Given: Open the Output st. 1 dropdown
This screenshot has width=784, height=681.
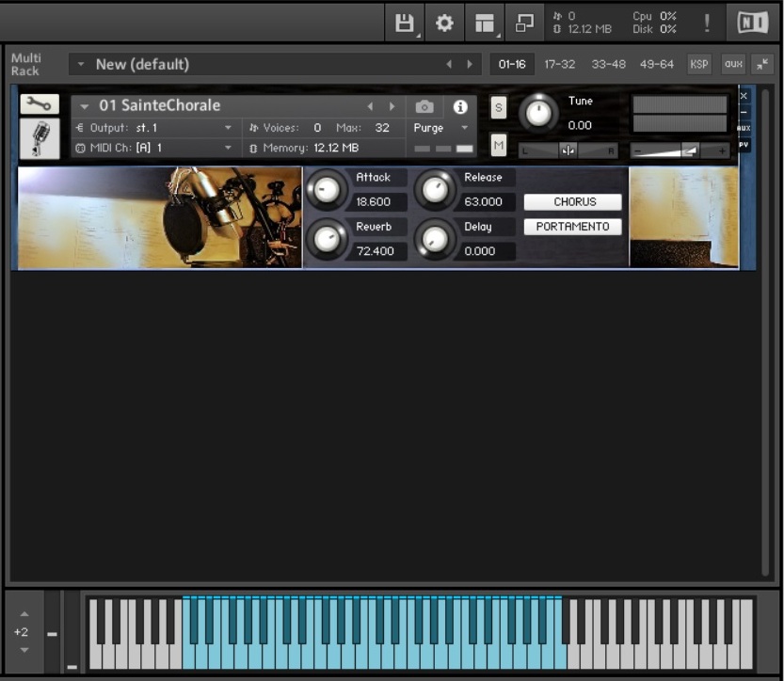Looking at the screenshot, I should [x=228, y=128].
